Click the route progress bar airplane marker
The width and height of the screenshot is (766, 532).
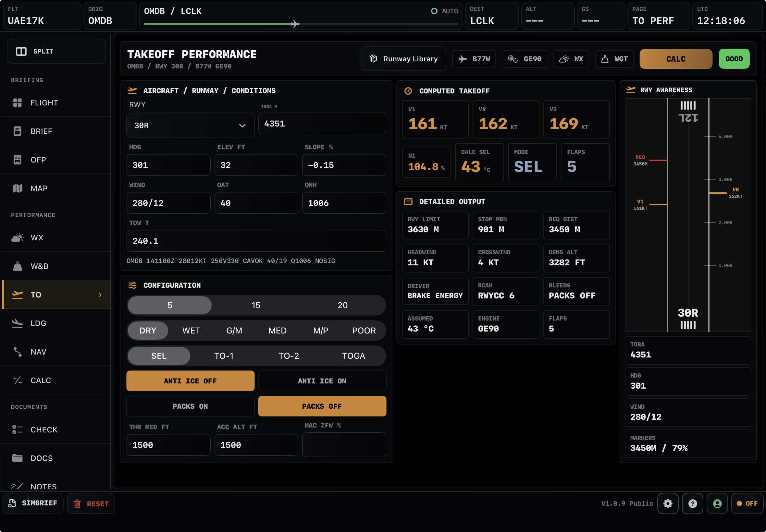[295, 24]
